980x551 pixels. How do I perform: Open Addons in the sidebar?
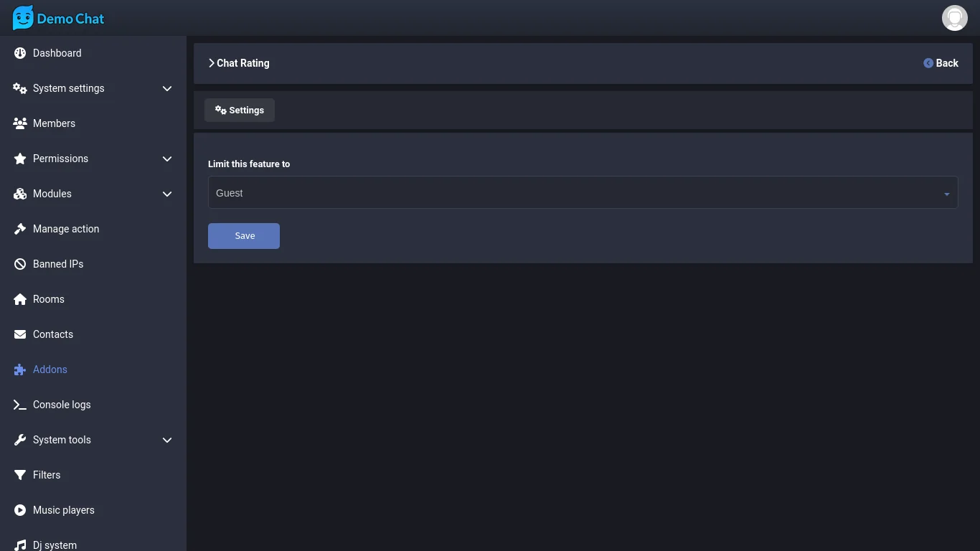[x=50, y=369]
